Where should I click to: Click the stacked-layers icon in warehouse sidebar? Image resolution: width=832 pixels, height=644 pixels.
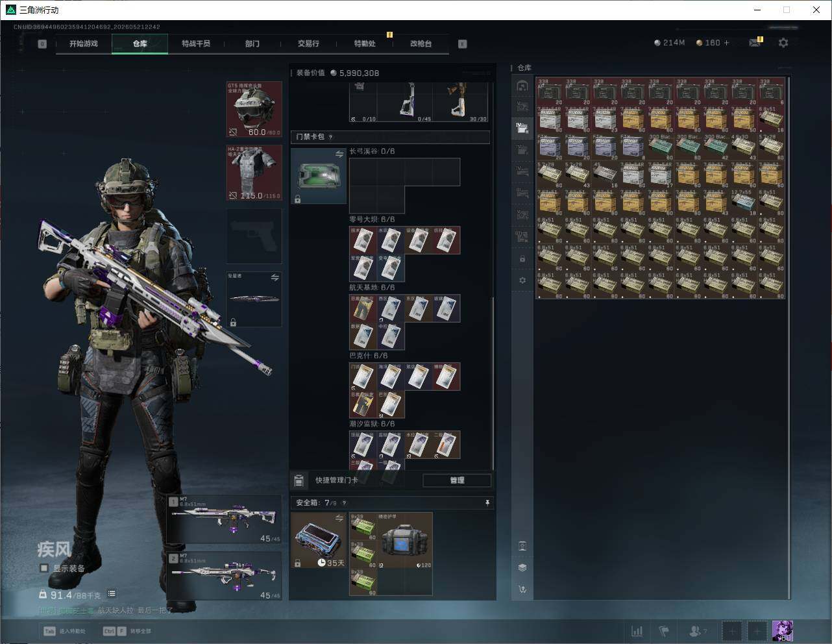click(522, 567)
